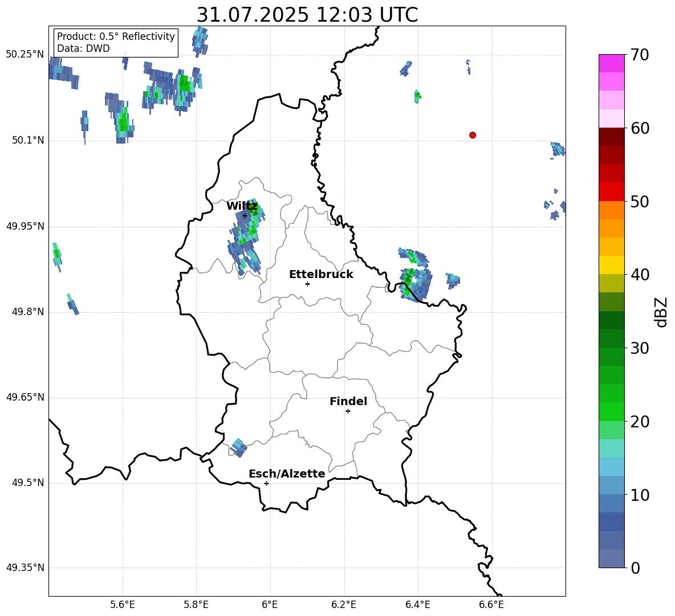Click the 5.8°E longitude label
The width and height of the screenshot is (675, 616).
point(196,605)
